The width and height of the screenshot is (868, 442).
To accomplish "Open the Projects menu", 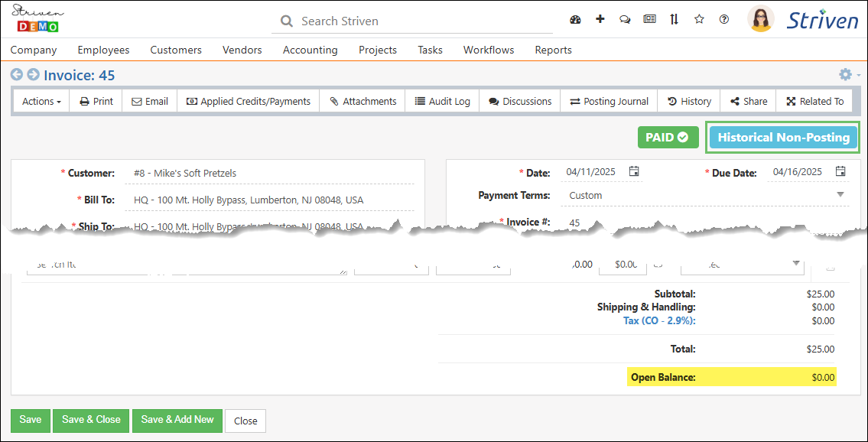I will (x=378, y=50).
